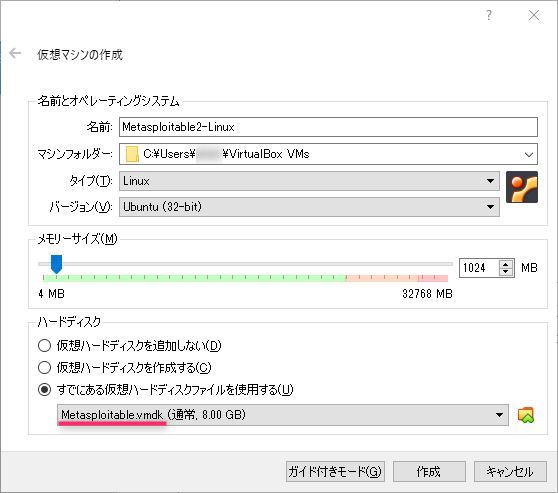The image size is (558, 493).
Task: Click the 仮想マシンの作成 title text
Action: click(x=80, y=55)
